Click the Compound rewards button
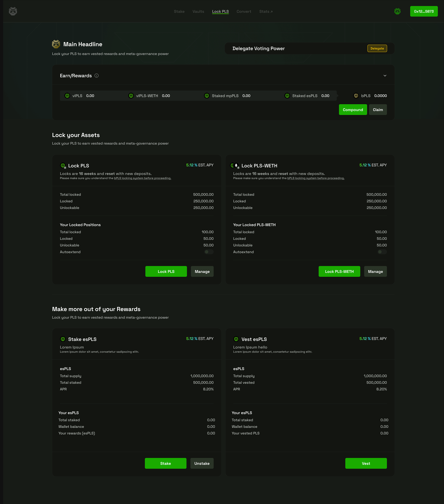This screenshot has height=504, width=444. coord(353,110)
